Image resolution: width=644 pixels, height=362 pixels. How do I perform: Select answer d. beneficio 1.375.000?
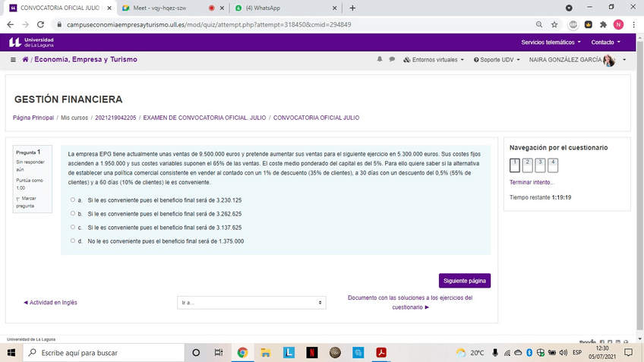(x=73, y=241)
